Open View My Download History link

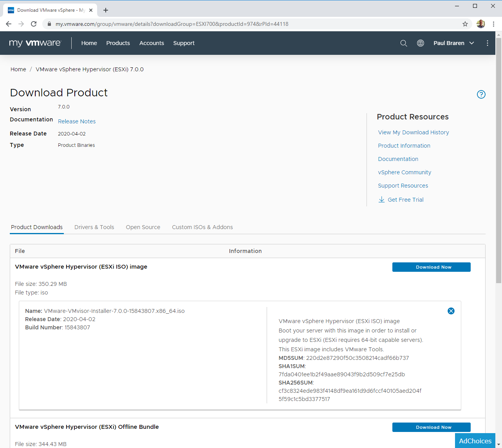[414, 132]
